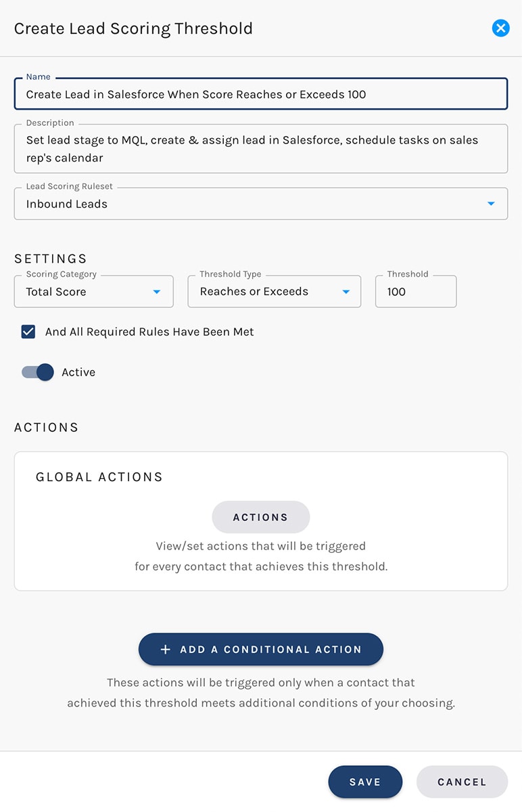Toggle the Active switch off
This screenshot has width=522, height=812.
pos(39,372)
